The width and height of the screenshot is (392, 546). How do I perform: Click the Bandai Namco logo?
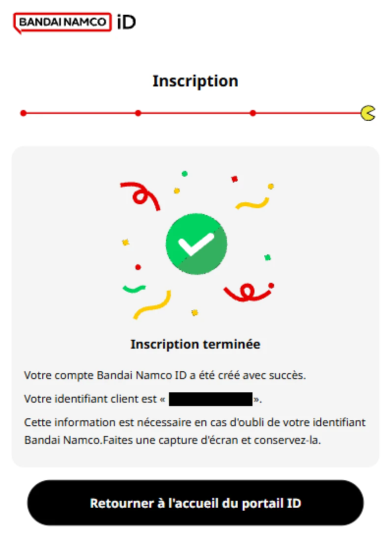[62, 22]
